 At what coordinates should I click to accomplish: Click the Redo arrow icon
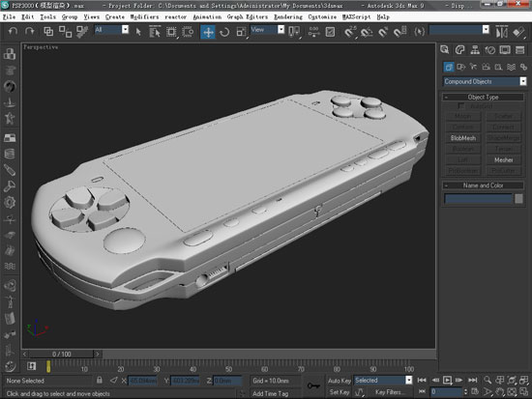[30, 32]
